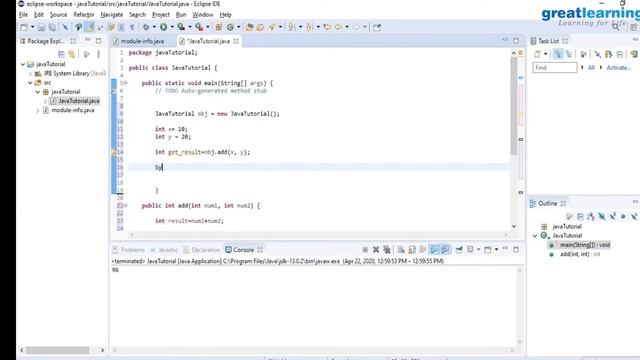Image resolution: width=640 pixels, height=360 pixels.
Task: Click the Back navigation arrow in toolbar
Action: tap(338, 27)
